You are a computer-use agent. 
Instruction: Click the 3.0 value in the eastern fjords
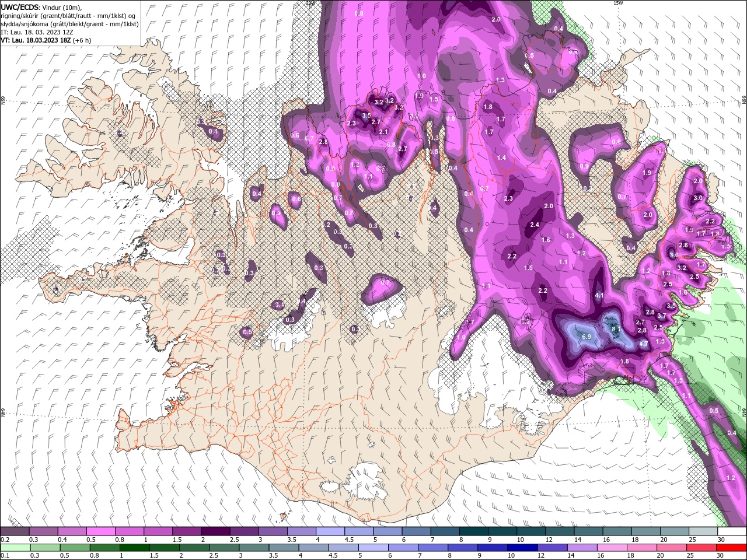tap(697, 198)
